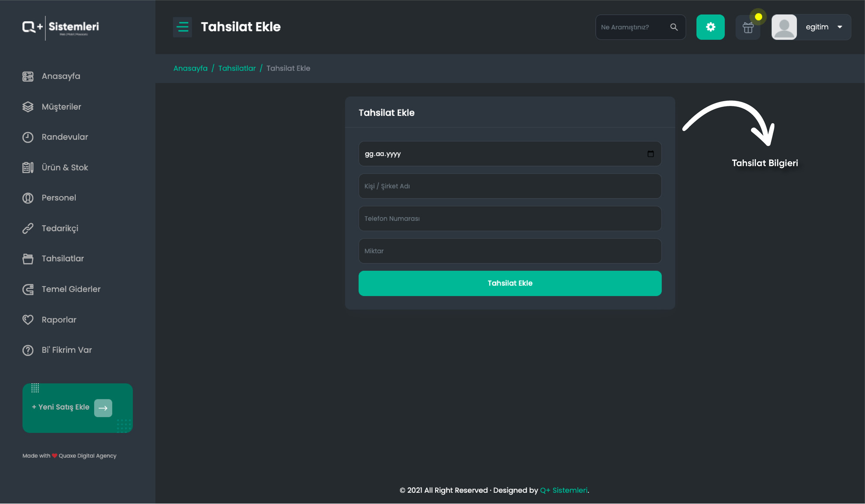Click the user avatar picture
This screenshot has width=865, height=504.
pos(784,27)
